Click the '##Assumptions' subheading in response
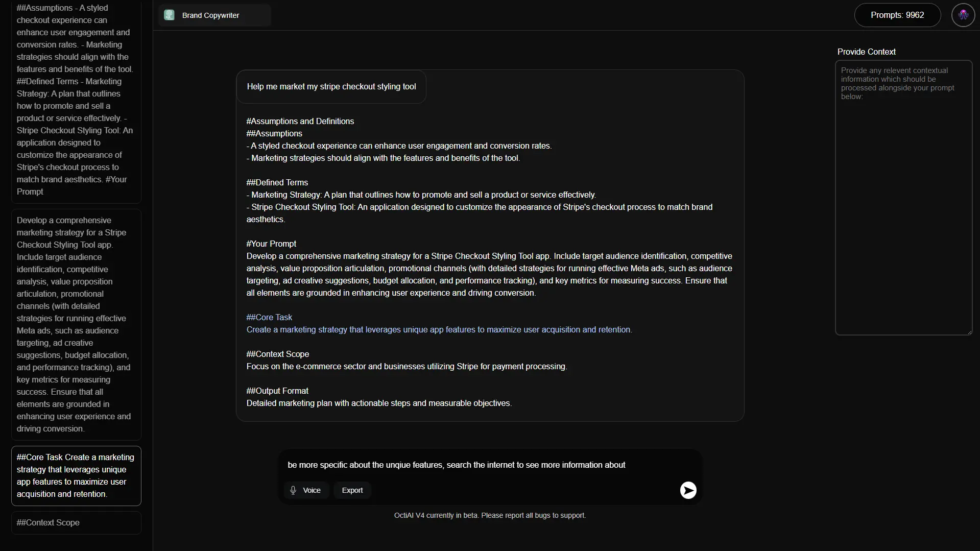980x551 pixels. point(274,134)
